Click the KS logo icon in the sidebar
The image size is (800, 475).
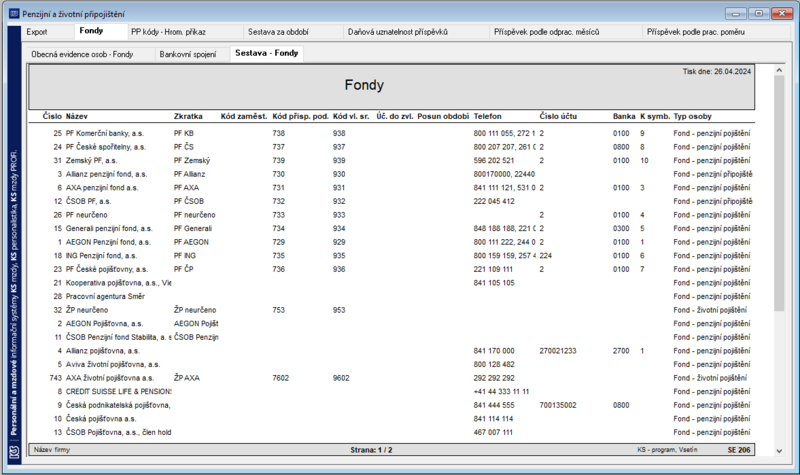(x=14, y=452)
